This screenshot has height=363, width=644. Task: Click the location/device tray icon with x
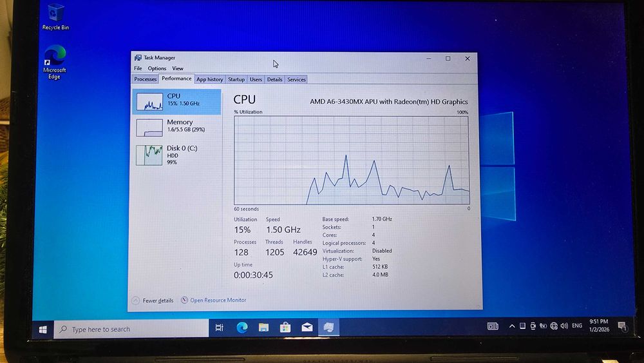(543, 326)
